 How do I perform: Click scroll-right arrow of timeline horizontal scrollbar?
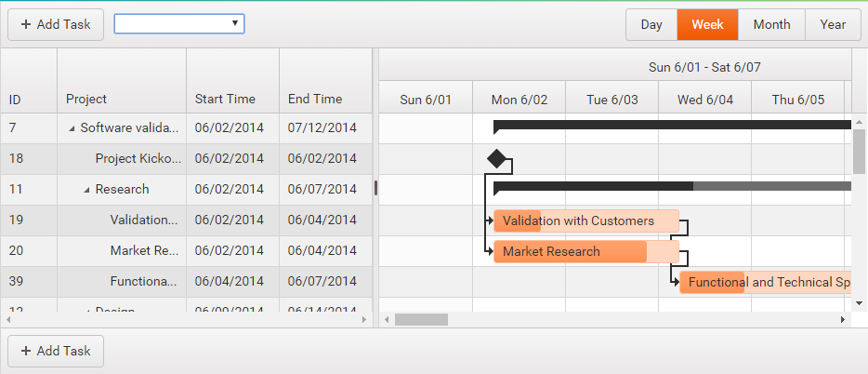tap(843, 319)
